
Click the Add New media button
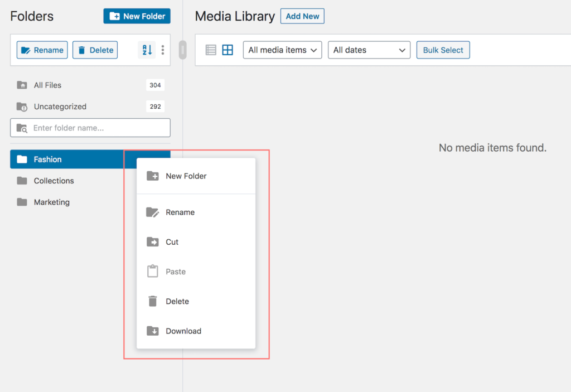302,16
